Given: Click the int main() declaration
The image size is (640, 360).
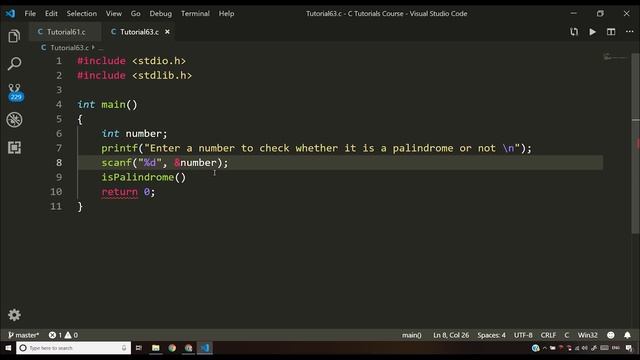Looking at the screenshot, I should point(107,104).
